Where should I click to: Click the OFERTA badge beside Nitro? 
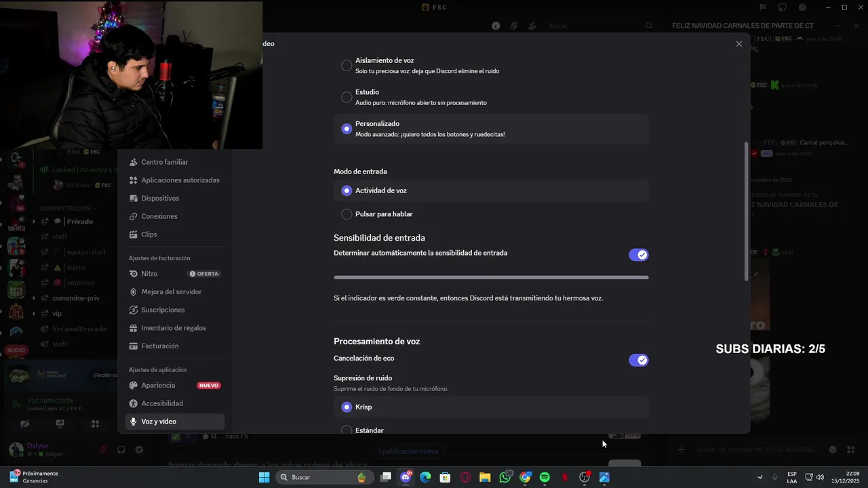(204, 274)
